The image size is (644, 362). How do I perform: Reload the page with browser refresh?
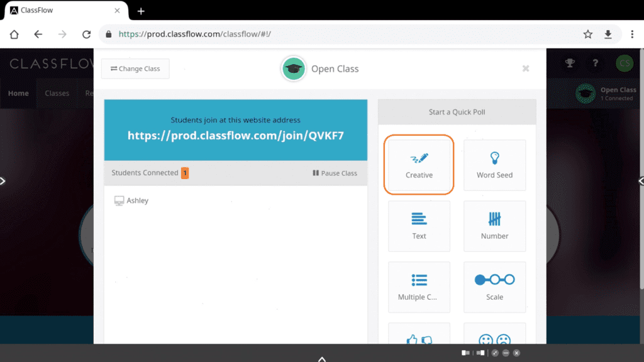pos(87,35)
